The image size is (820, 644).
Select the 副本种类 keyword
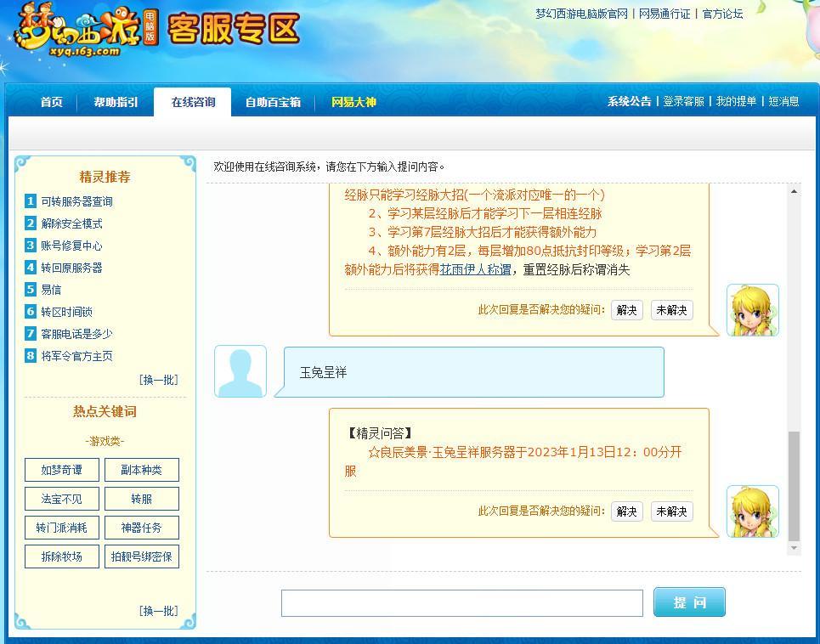click(142, 470)
